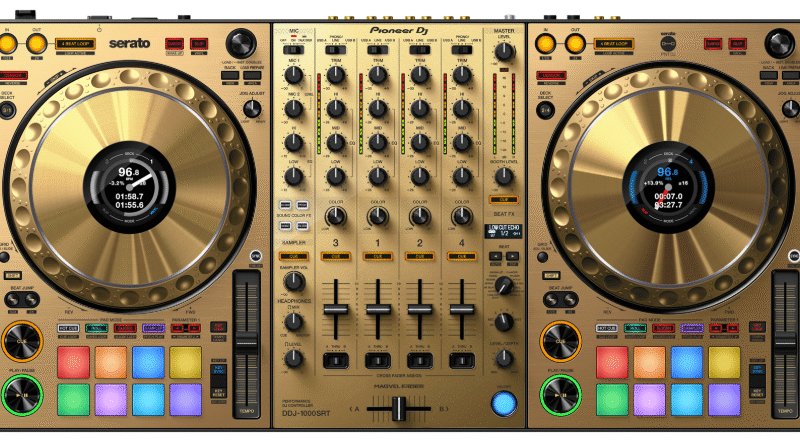Hit the green performance pad on left deck

point(73,398)
